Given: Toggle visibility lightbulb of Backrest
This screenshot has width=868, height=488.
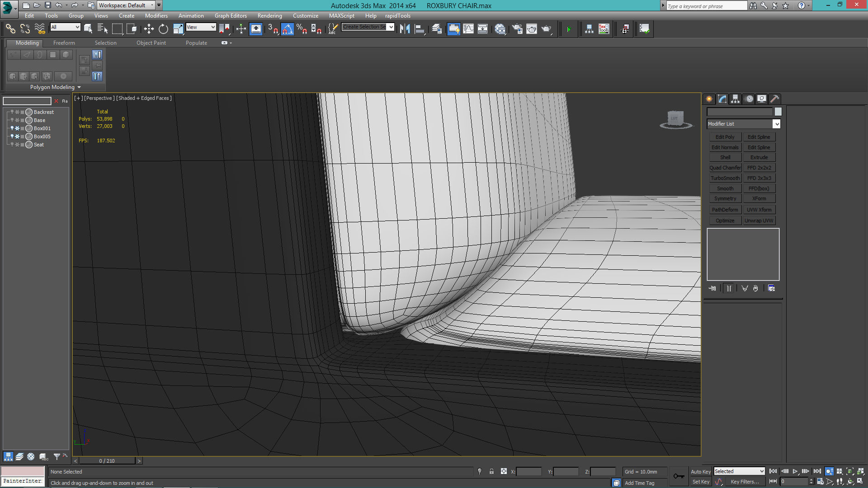Looking at the screenshot, I should [12, 112].
